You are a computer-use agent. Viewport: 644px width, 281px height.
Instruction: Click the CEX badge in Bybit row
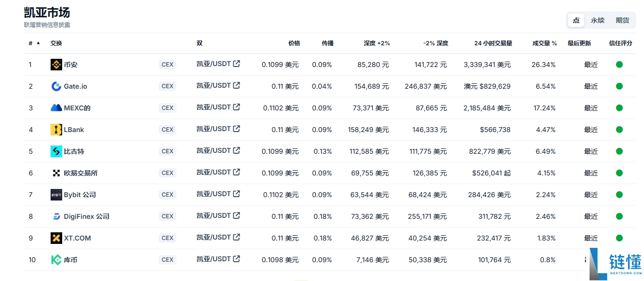coord(167,195)
